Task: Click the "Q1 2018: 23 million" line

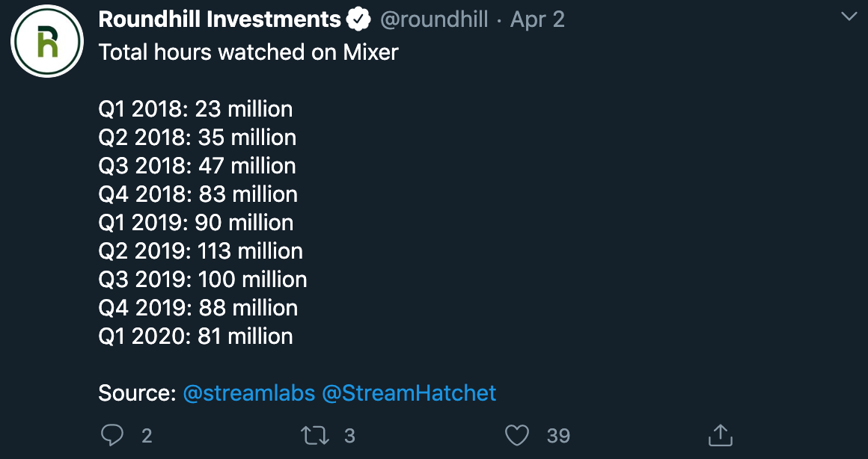Action: tap(195, 109)
